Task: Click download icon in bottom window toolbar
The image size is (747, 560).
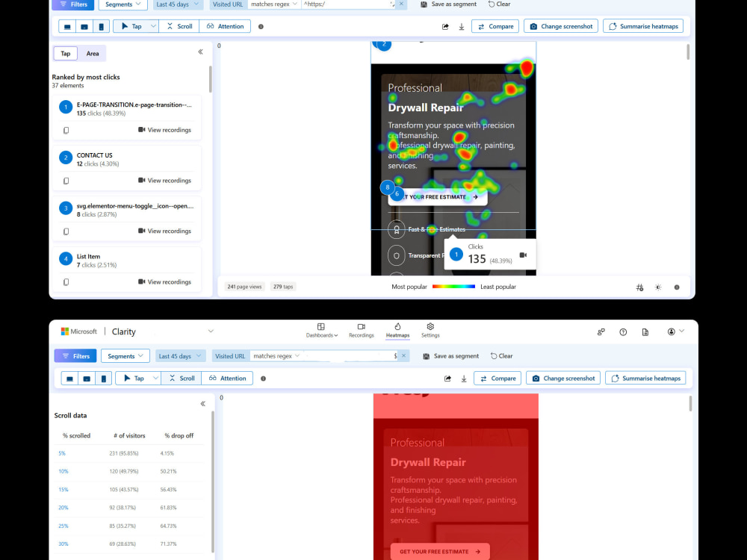Action: tap(464, 379)
